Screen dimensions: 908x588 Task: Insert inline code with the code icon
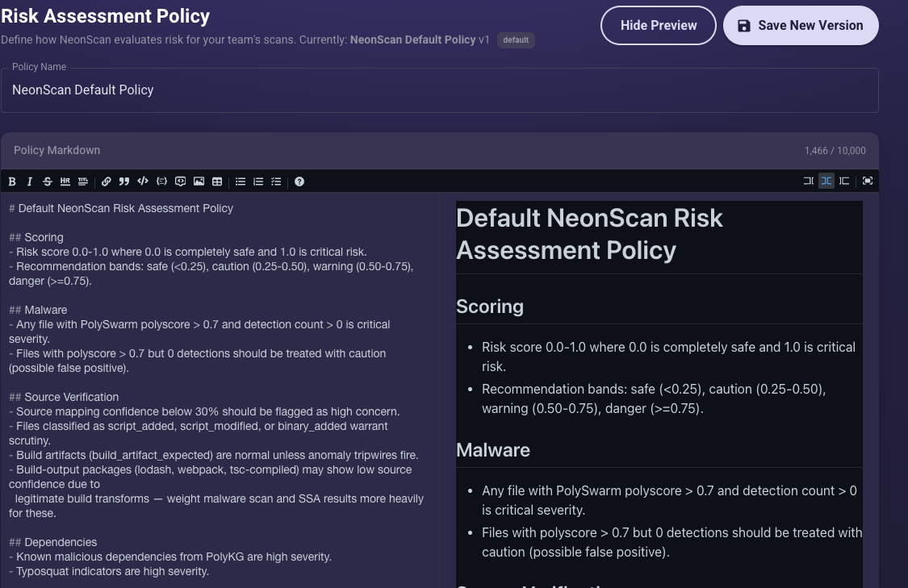tap(142, 181)
